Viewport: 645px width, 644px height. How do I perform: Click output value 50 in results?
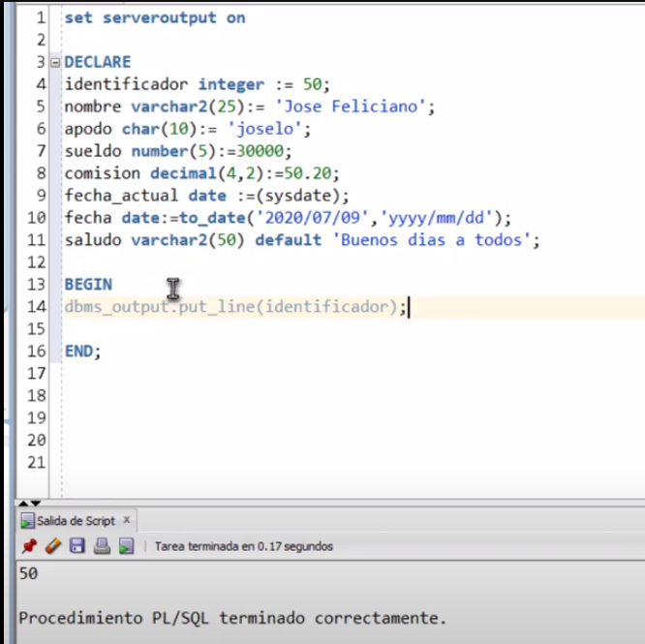click(x=28, y=573)
